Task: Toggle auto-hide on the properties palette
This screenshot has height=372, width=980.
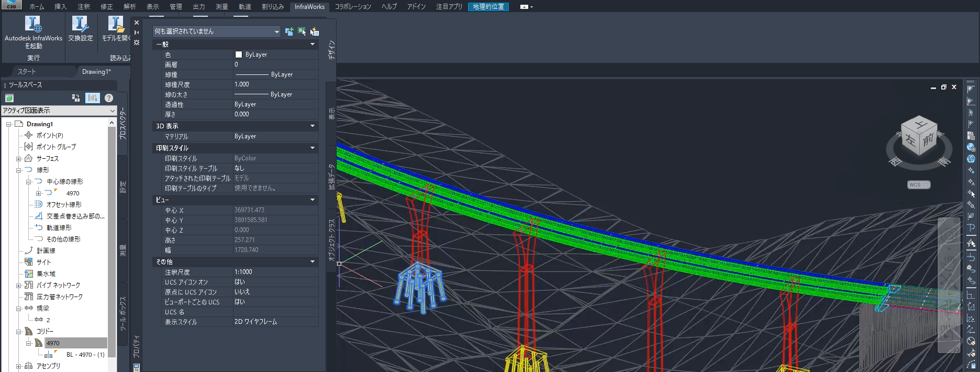Action: pyautogui.click(x=137, y=32)
